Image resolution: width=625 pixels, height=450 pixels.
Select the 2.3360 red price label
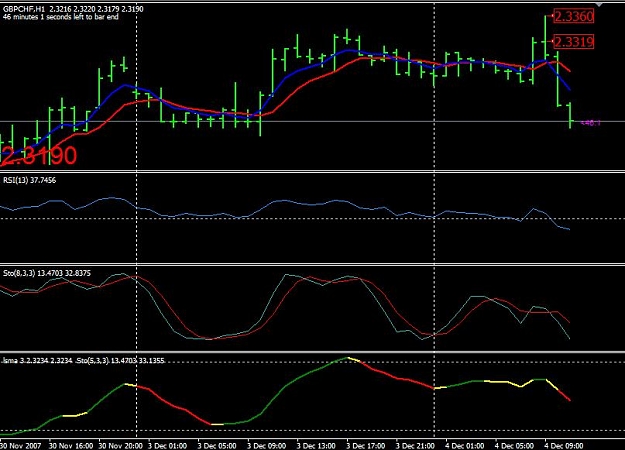pos(574,16)
